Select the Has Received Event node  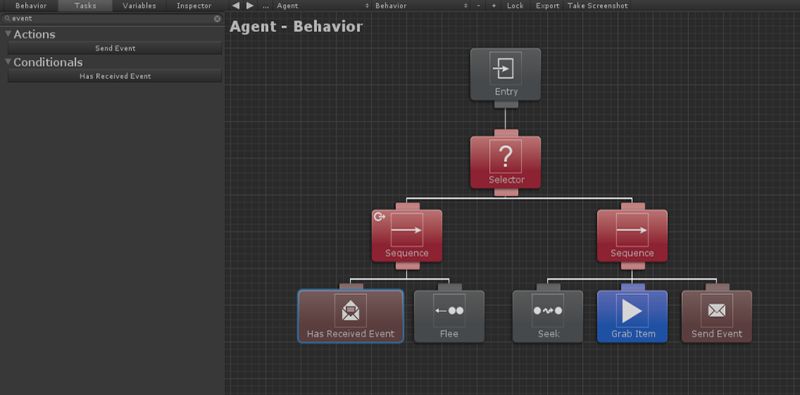click(x=351, y=316)
